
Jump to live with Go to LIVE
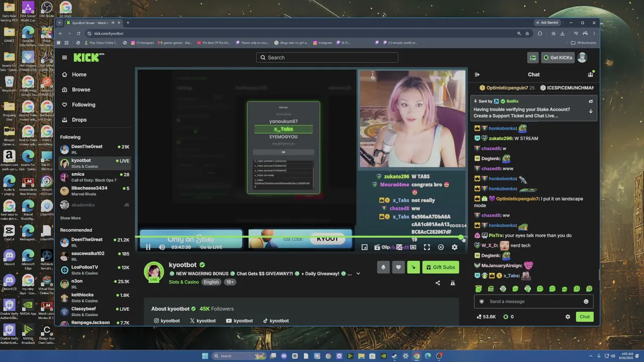(211, 247)
